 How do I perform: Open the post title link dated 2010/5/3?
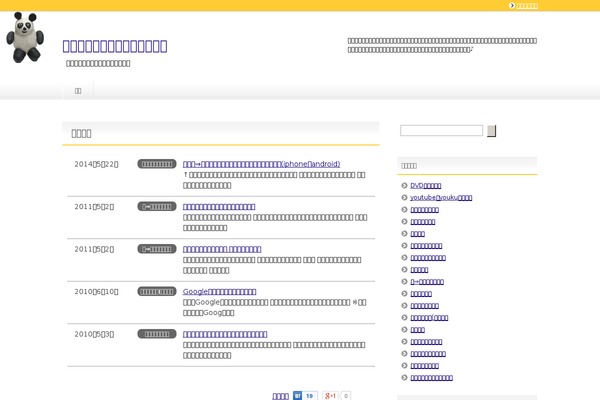pyautogui.click(x=225, y=334)
